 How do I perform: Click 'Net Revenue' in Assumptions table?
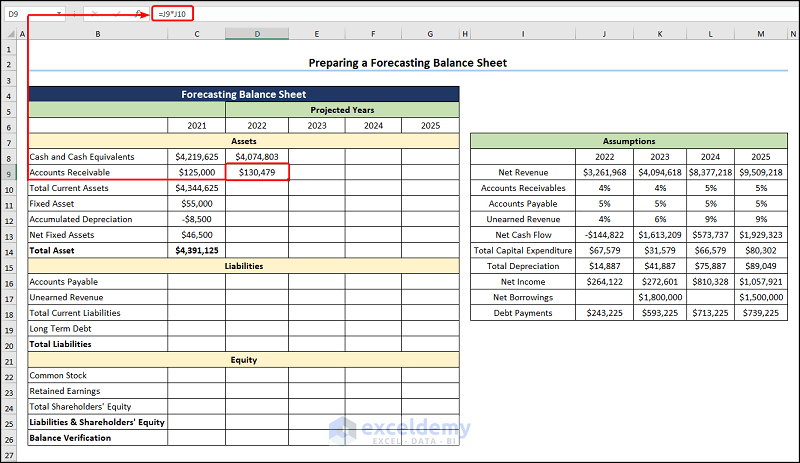point(523,173)
